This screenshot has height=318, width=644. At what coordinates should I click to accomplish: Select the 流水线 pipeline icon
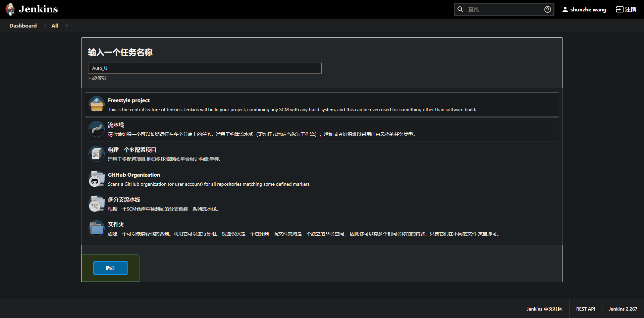[97, 129]
